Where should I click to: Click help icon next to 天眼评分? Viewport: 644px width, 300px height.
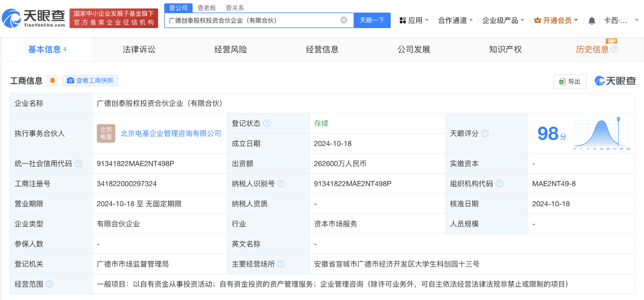485,133
